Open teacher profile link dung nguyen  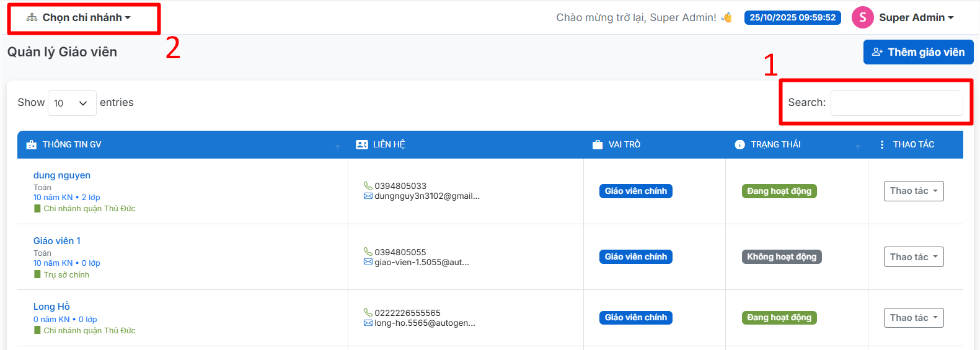point(62,175)
